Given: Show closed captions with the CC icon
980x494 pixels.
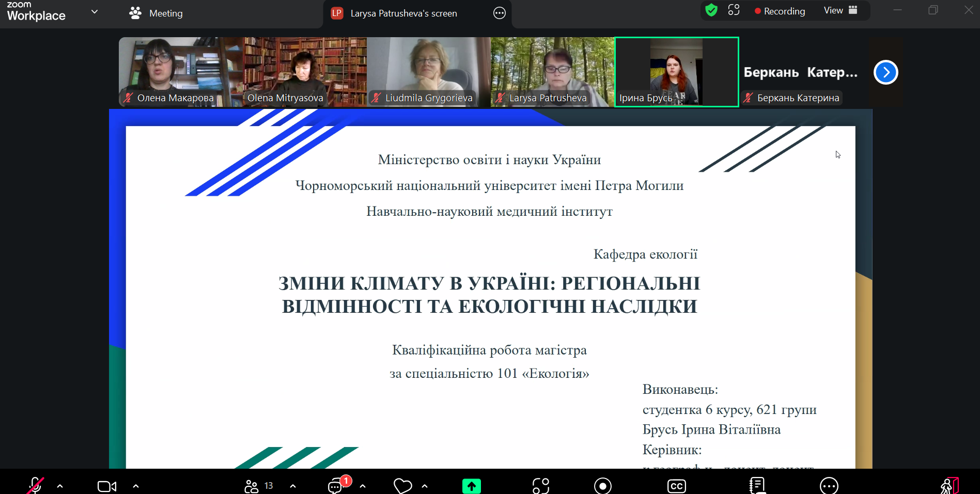Looking at the screenshot, I should (x=676, y=486).
